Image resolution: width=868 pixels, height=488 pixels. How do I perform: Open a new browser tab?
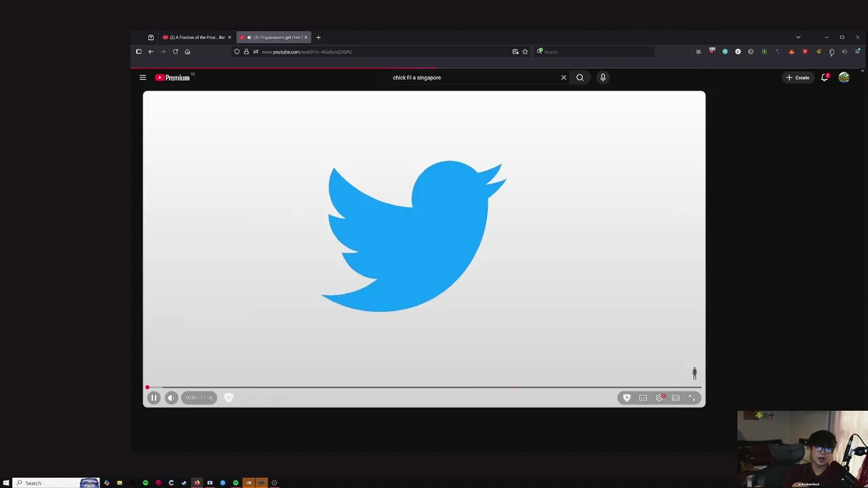tap(318, 37)
